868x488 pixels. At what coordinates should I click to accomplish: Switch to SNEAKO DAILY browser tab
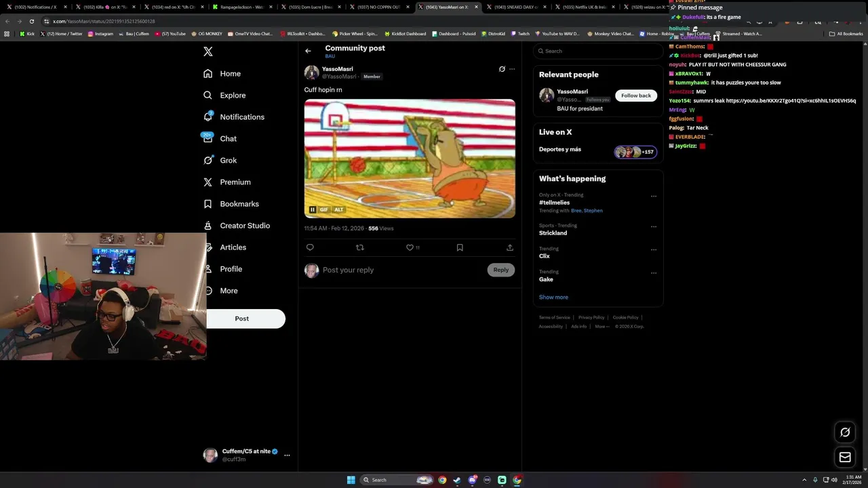click(x=517, y=7)
